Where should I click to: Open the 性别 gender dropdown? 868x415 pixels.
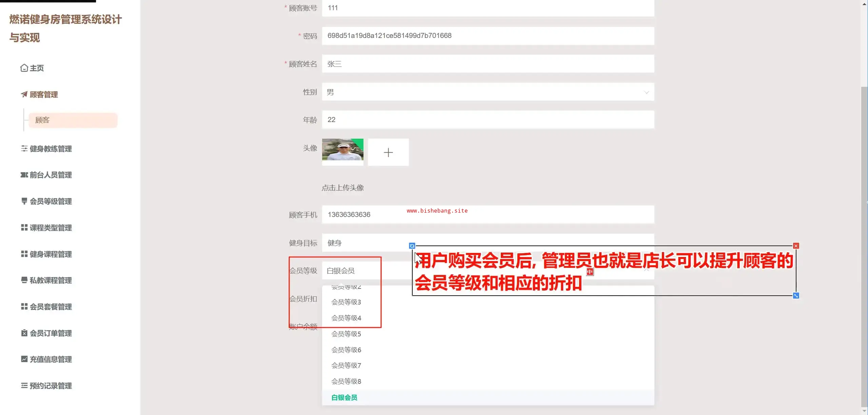point(488,92)
